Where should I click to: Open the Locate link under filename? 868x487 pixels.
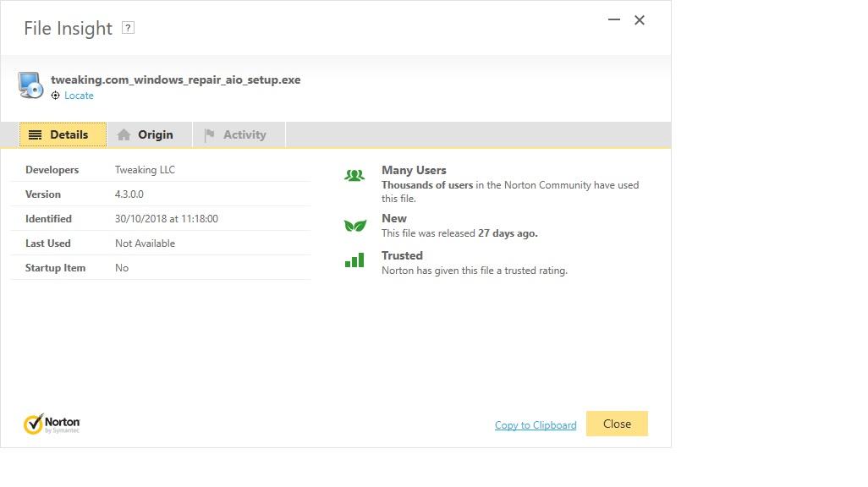click(79, 96)
